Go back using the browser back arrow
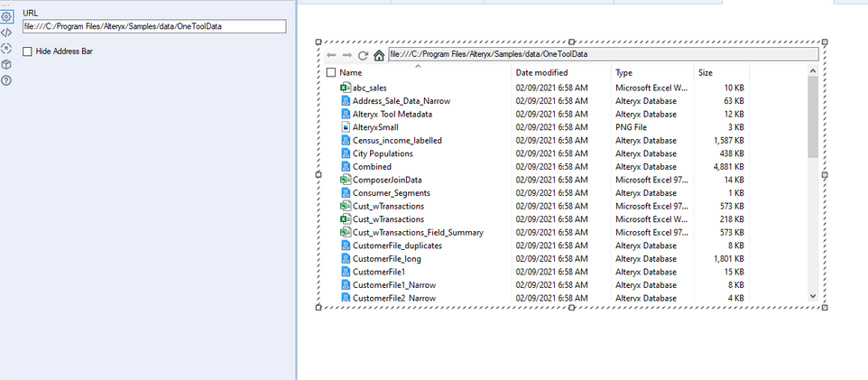 [x=331, y=55]
